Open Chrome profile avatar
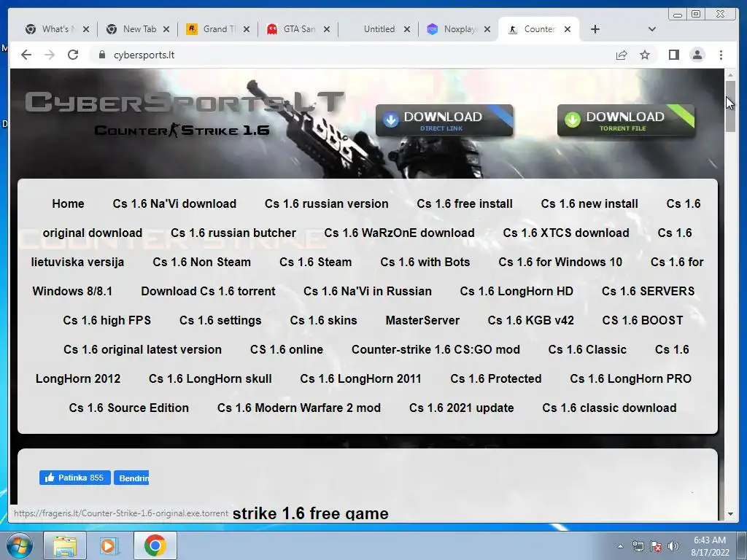Screen dimensions: 747x560 click(x=697, y=55)
